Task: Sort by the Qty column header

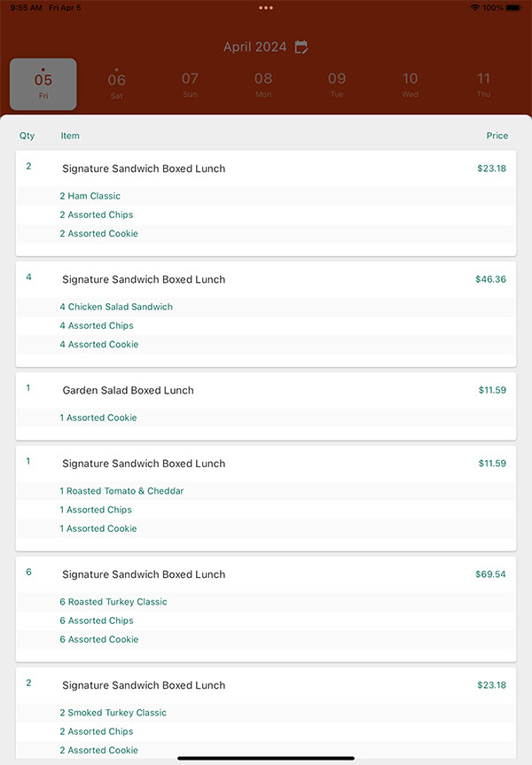Action: pyautogui.click(x=27, y=136)
